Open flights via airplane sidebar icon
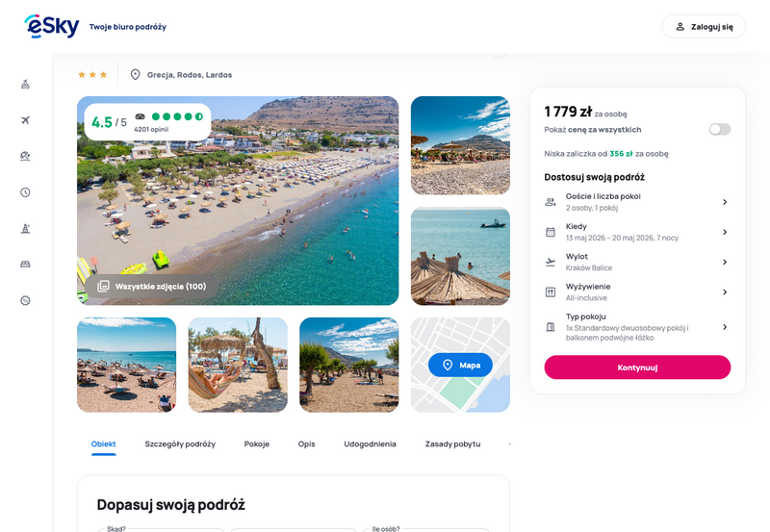770x532 pixels. click(26, 120)
